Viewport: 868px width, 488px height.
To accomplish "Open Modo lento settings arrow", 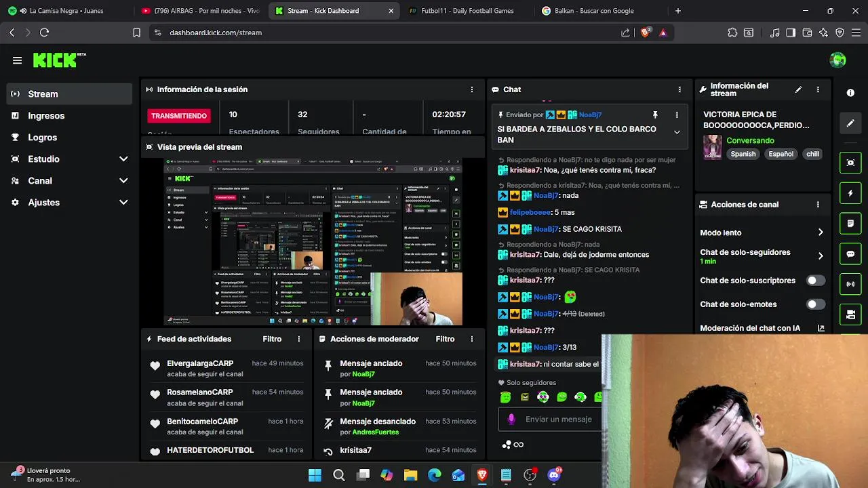I will pos(821,232).
